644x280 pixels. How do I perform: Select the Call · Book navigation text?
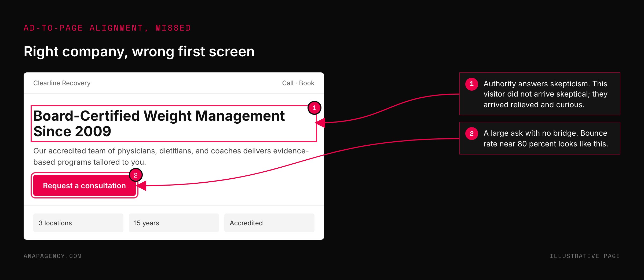[298, 83]
